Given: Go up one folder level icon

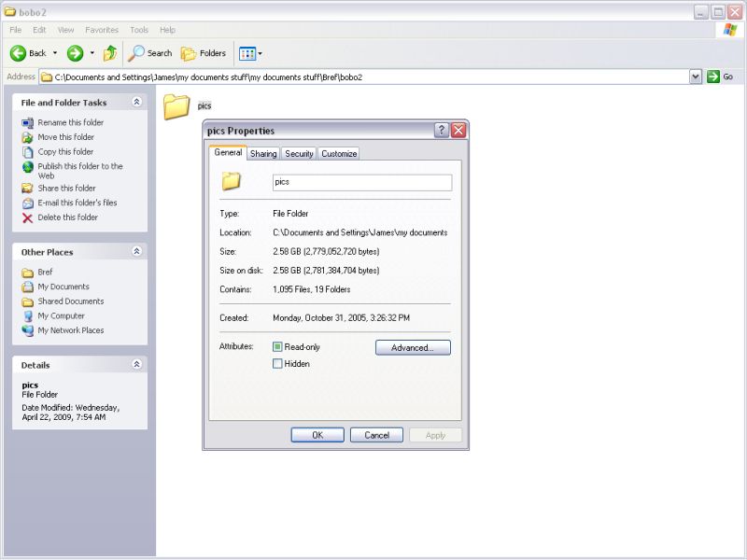Looking at the screenshot, I should tap(110, 53).
